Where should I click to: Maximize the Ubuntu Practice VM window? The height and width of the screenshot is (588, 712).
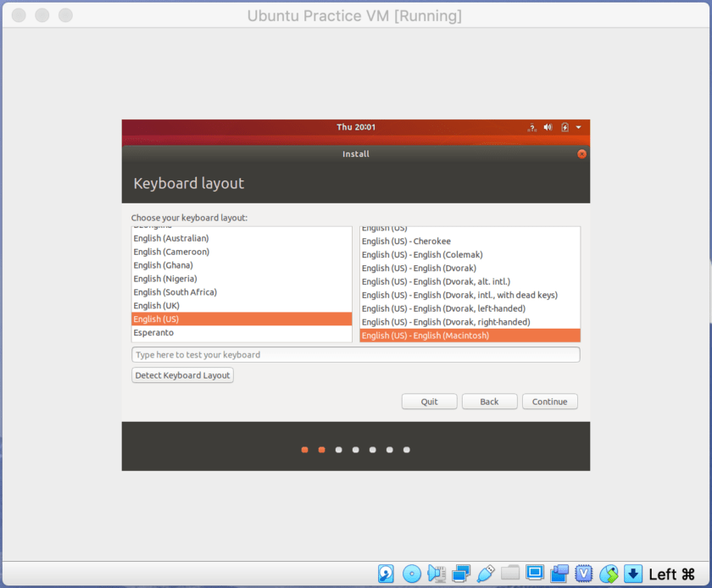click(x=65, y=15)
